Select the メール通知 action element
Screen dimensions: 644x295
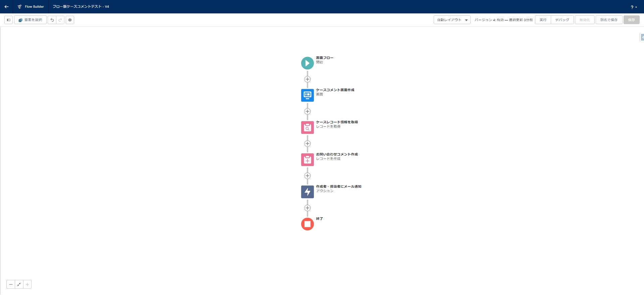coord(307,192)
